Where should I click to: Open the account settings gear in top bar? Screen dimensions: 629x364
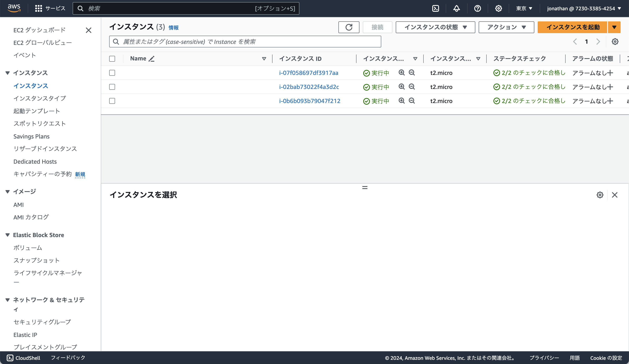tap(498, 8)
